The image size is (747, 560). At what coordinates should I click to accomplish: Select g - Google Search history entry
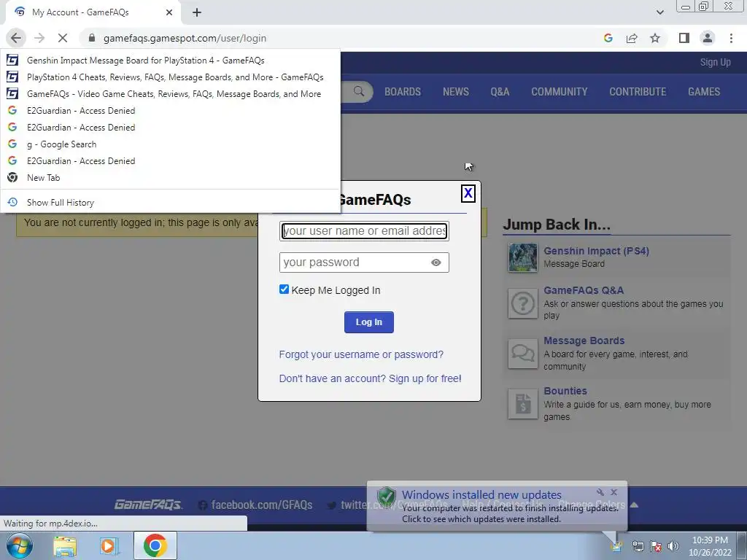pos(171,144)
